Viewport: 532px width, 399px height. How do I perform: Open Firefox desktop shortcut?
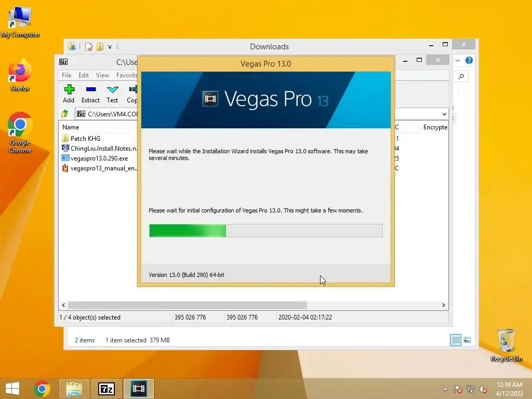pos(20,75)
